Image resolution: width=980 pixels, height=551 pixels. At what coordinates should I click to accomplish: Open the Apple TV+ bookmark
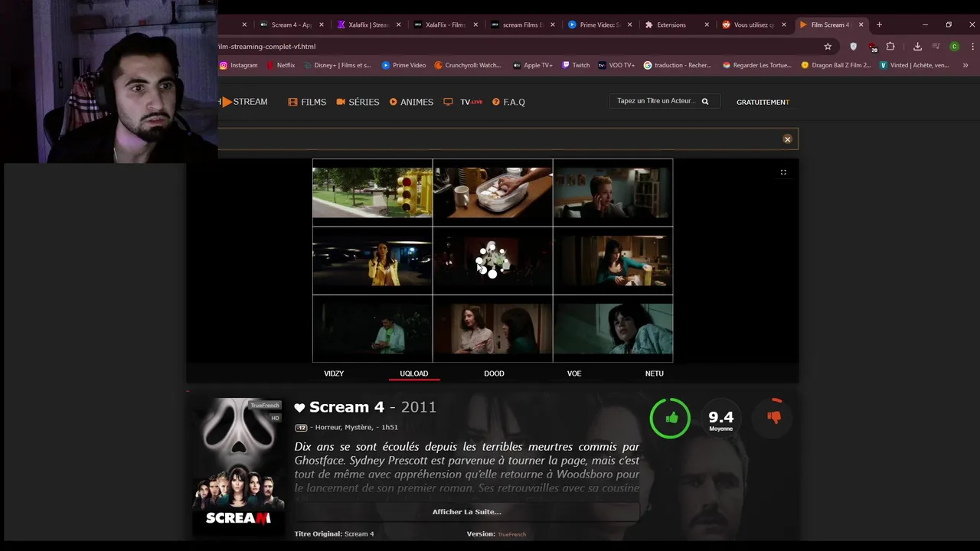pyautogui.click(x=533, y=65)
